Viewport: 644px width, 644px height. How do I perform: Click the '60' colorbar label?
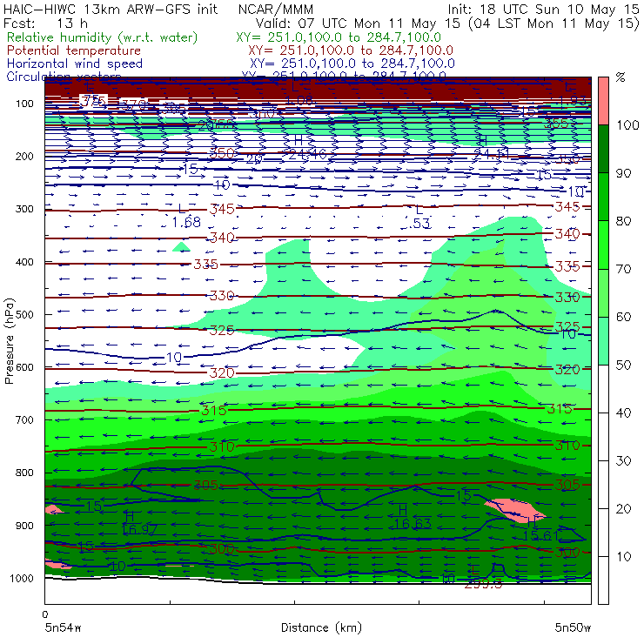click(x=623, y=317)
